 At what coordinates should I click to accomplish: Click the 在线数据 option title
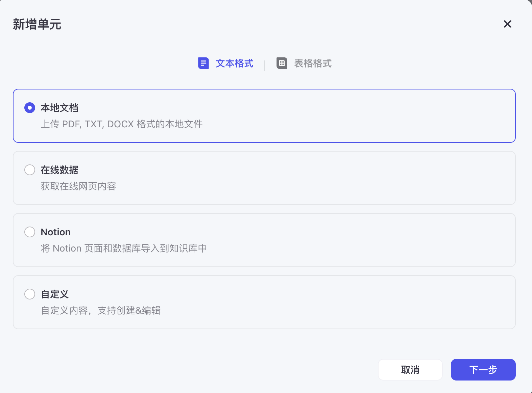pyautogui.click(x=59, y=170)
